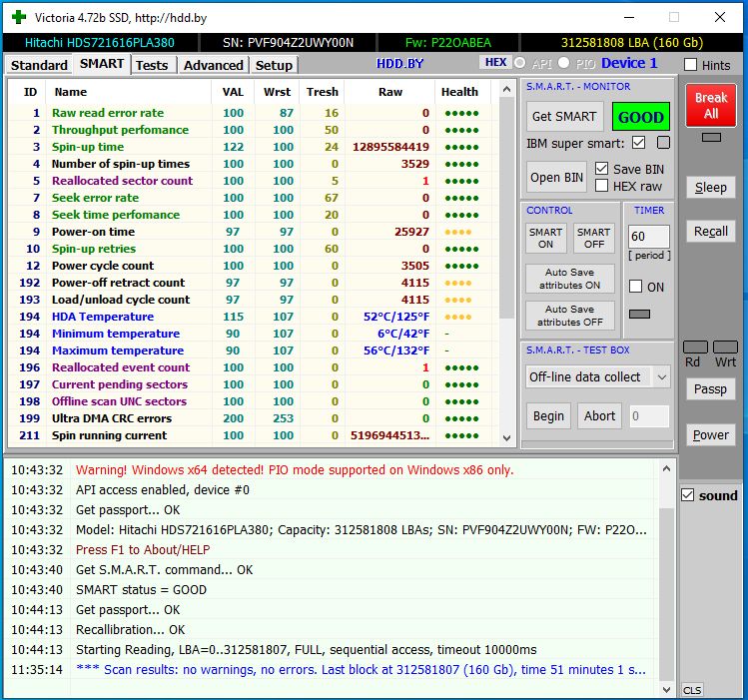Select the API radio button

[x=520, y=63]
